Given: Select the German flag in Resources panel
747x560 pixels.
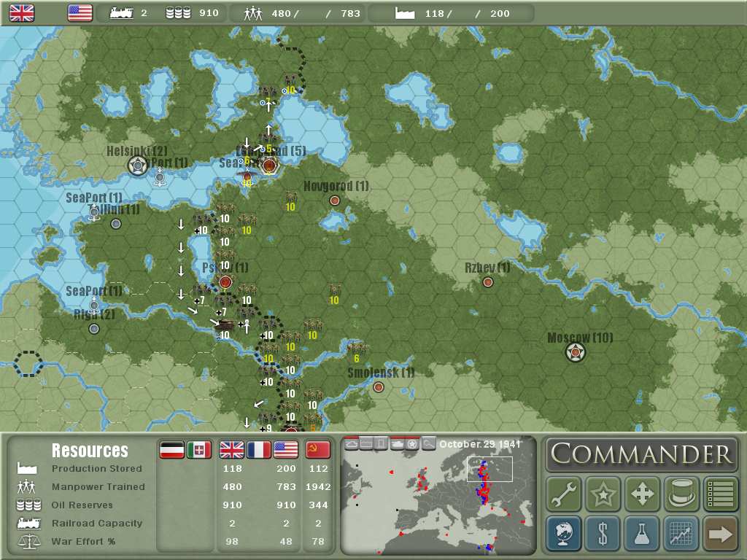Looking at the screenshot, I should pos(172,449).
